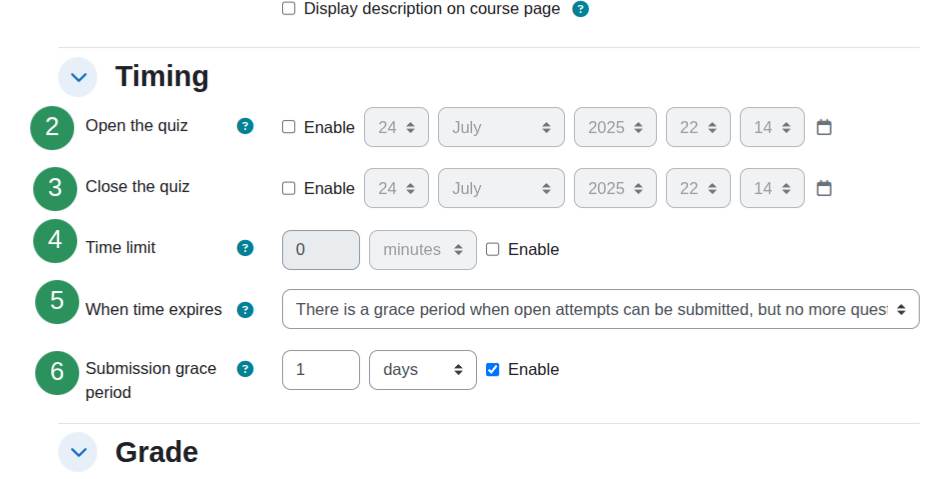Viewport: 946px width, 479px height.
Task: Disable Submission grace period Enable checkbox
Action: coord(493,369)
